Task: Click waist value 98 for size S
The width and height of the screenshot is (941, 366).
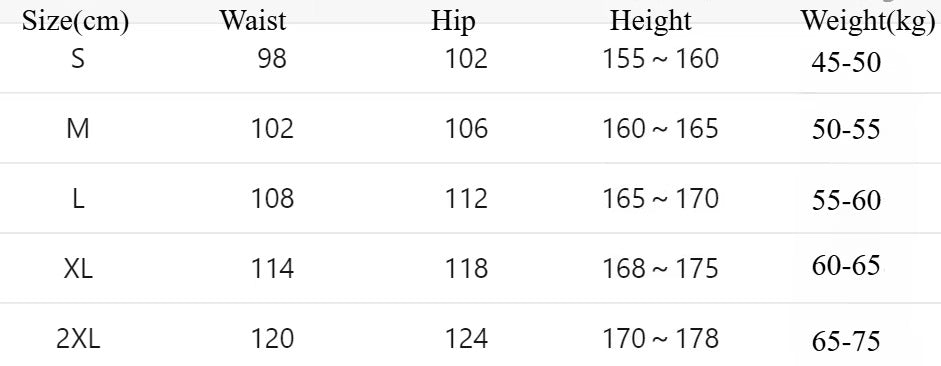Action: coord(272,59)
